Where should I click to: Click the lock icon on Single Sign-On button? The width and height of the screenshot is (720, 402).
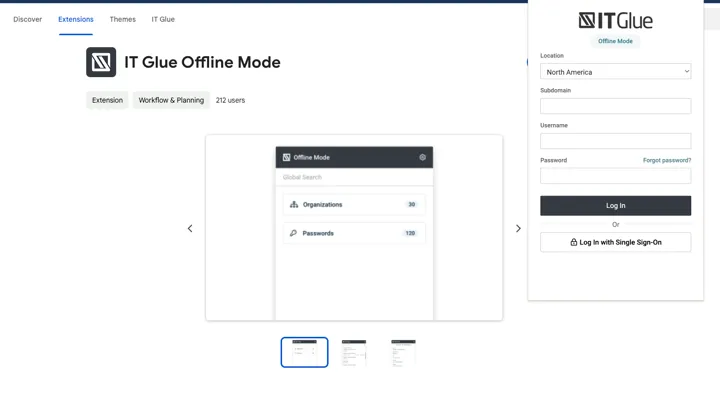(574, 242)
